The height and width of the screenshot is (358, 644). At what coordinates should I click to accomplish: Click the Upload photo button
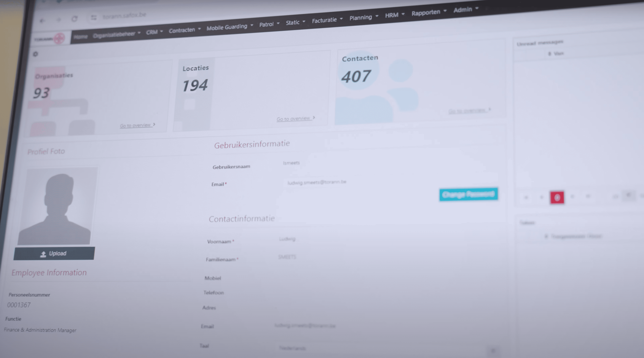[54, 254]
